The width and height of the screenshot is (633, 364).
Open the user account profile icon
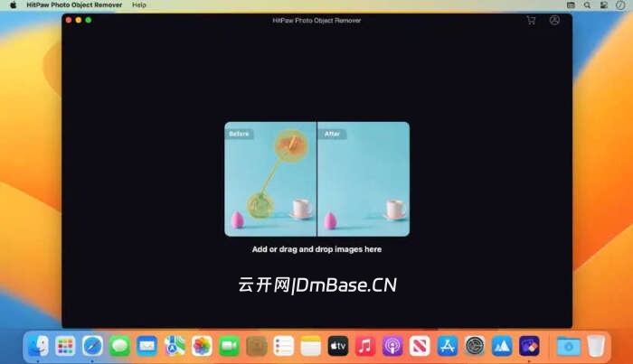(x=554, y=20)
